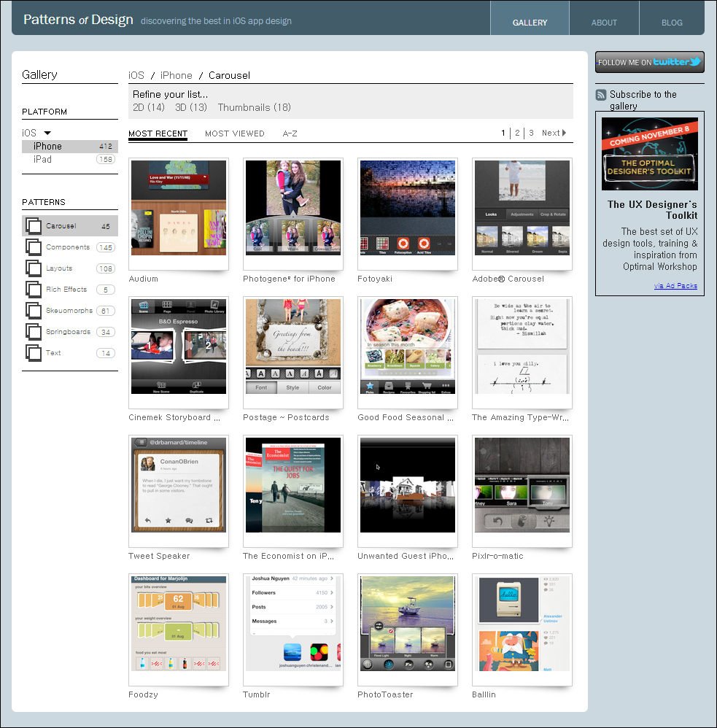Click the Components count 145 badge
The width and height of the screenshot is (717, 728).
(x=106, y=247)
